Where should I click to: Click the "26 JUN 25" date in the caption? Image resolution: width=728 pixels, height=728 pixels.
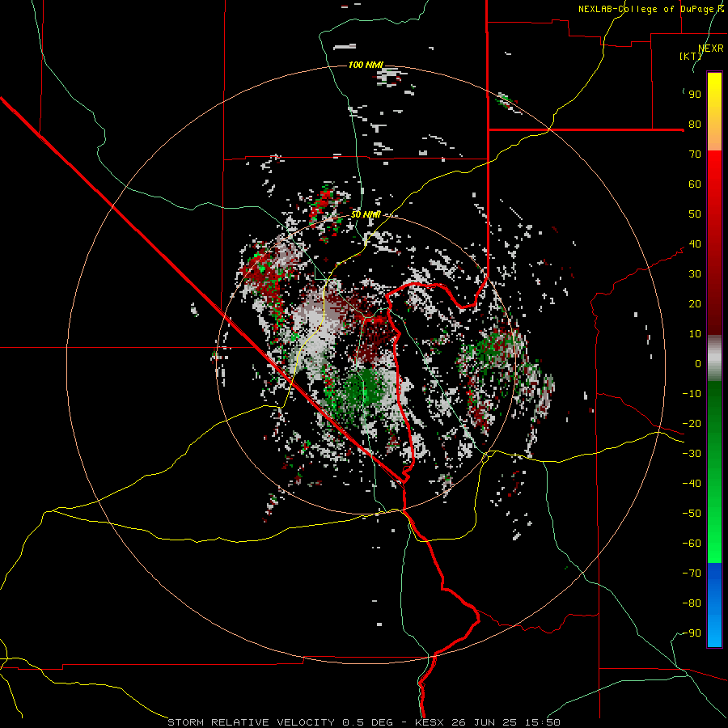(486, 722)
